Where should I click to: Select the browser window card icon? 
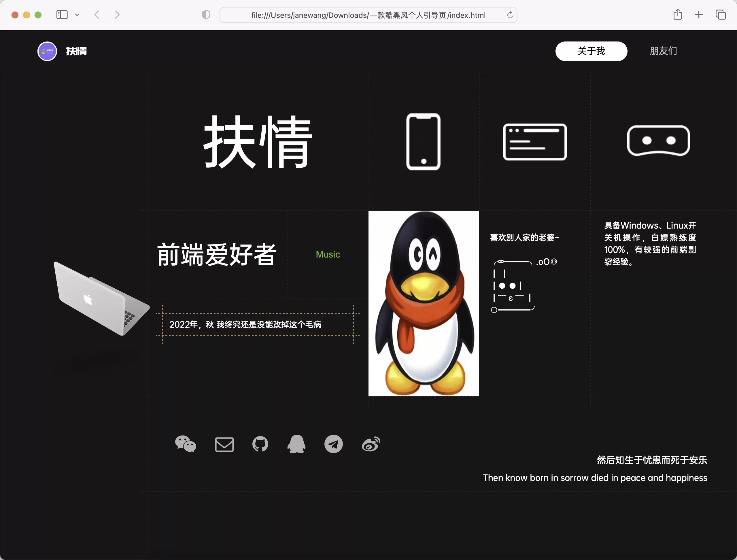(535, 142)
